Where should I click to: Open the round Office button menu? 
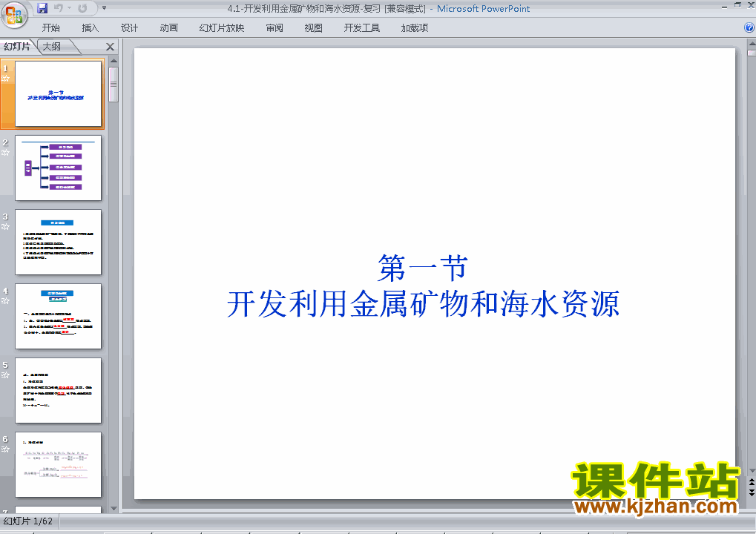click(14, 15)
